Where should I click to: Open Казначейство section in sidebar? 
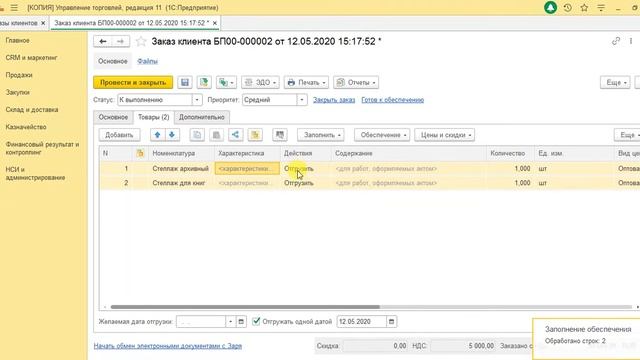[x=26, y=127]
